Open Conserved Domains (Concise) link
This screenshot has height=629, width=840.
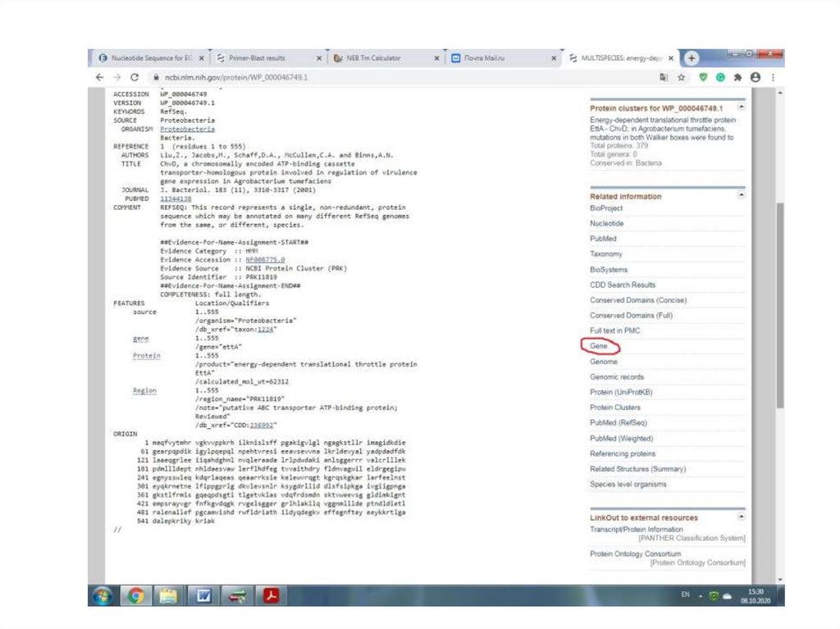click(637, 300)
